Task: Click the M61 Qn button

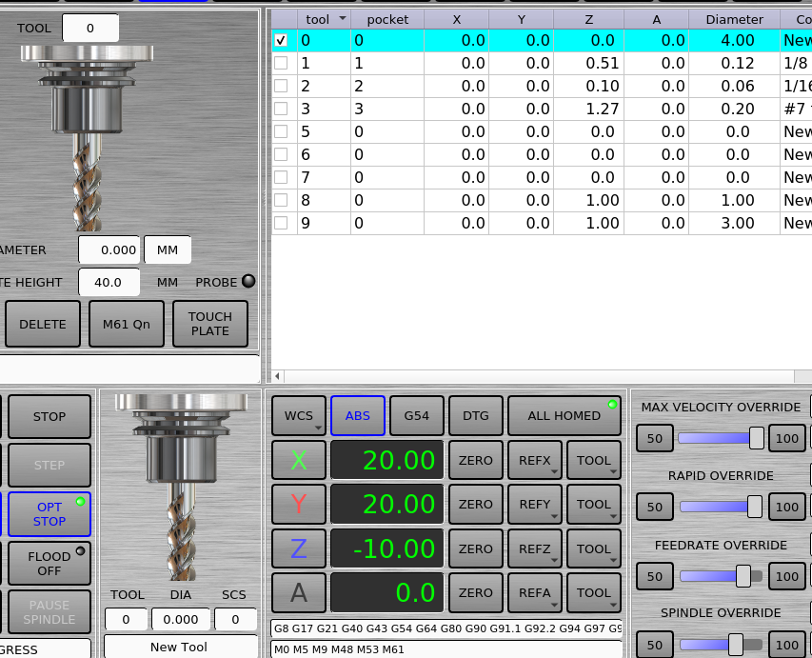Action: (x=127, y=324)
